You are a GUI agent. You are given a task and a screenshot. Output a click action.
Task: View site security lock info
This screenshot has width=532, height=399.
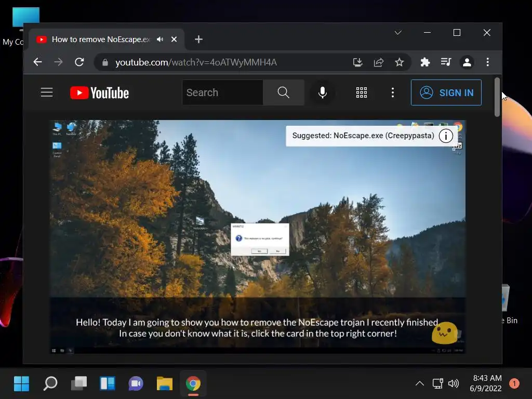pyautogui.click(x=105, y=62)
